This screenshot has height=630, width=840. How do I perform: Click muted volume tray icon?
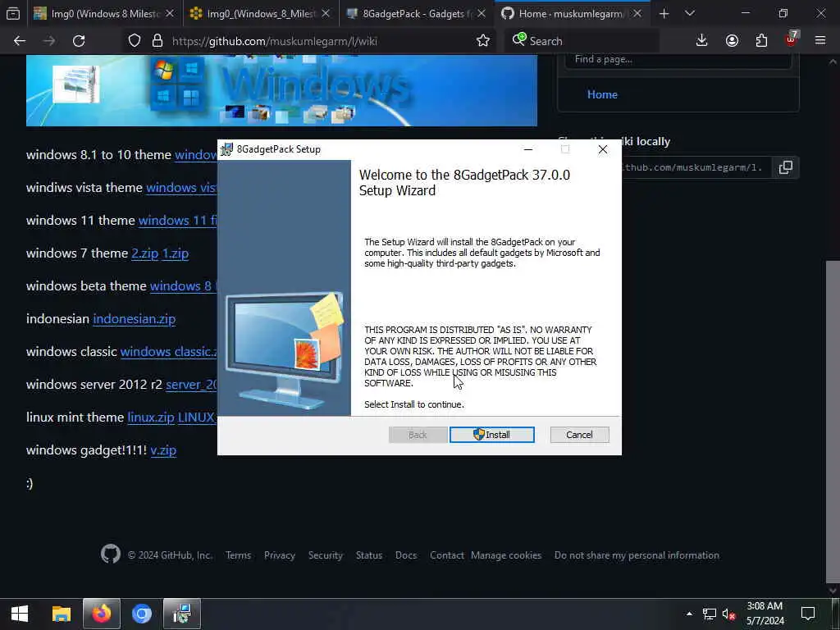728,614
